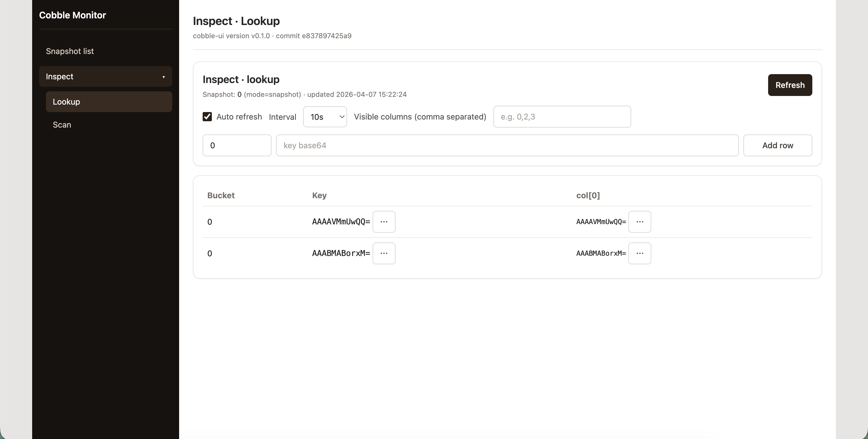Switch to the Scan page
This screenshot has width=868, height=439.
tap(62, 125)
